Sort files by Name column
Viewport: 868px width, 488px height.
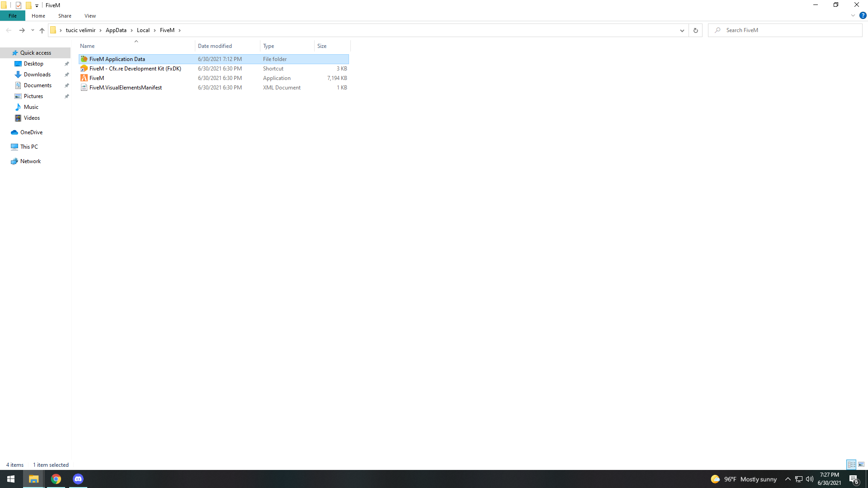[136, 46]
